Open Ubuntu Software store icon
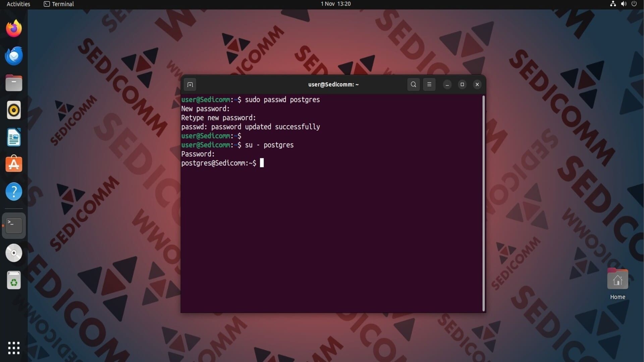 (14, 164)
